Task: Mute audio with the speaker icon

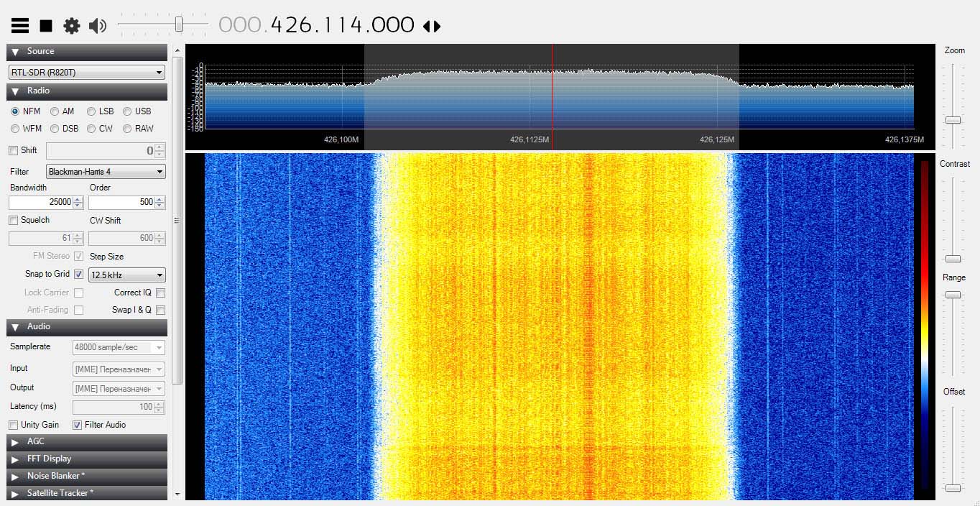Action: [97, 26]
